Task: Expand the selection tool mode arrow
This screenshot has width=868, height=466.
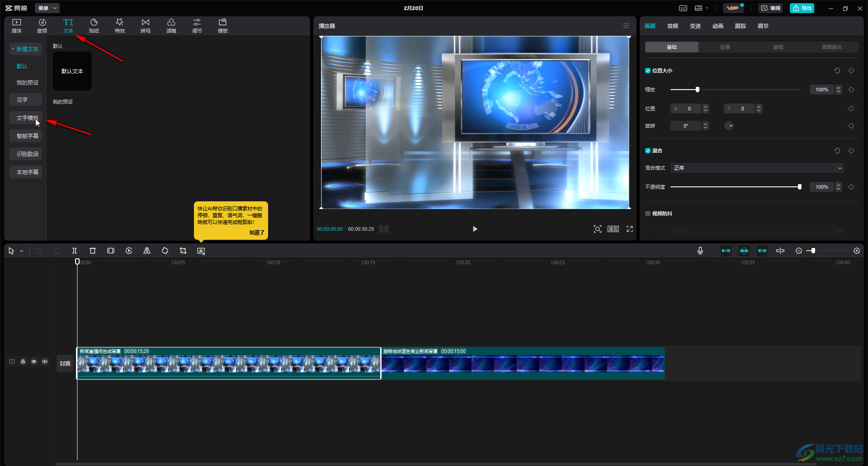Action: click(22, 251)
